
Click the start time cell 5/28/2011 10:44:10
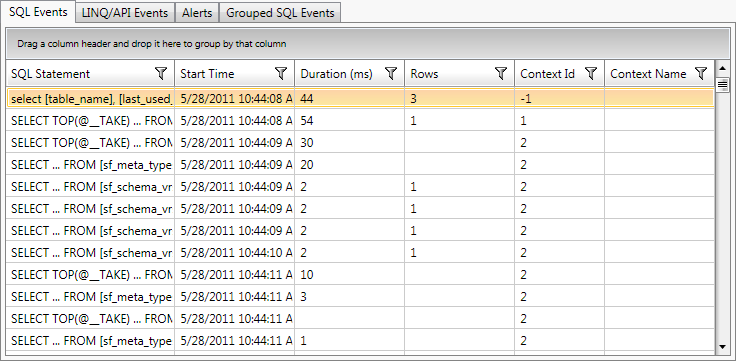235,253
